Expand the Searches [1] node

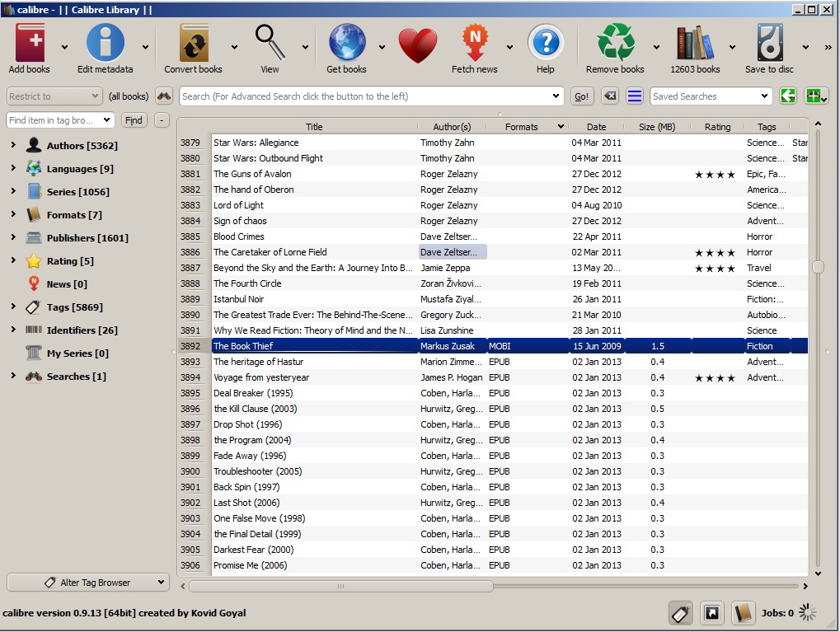click(13, 376)
